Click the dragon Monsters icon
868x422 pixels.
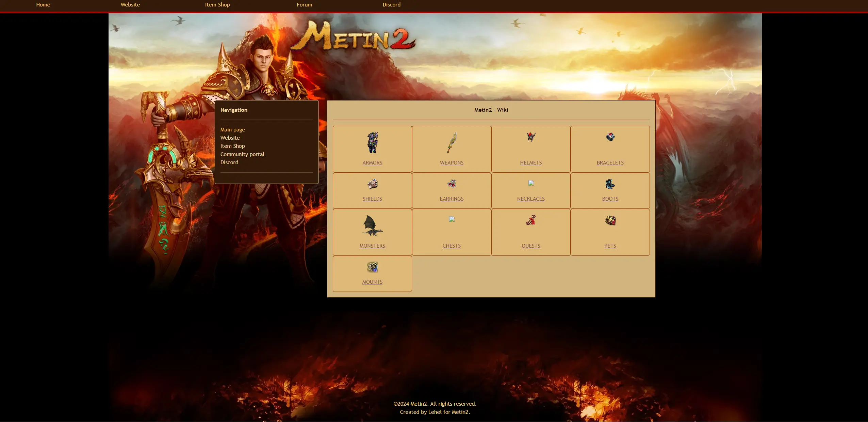click(x=372, y=225)
